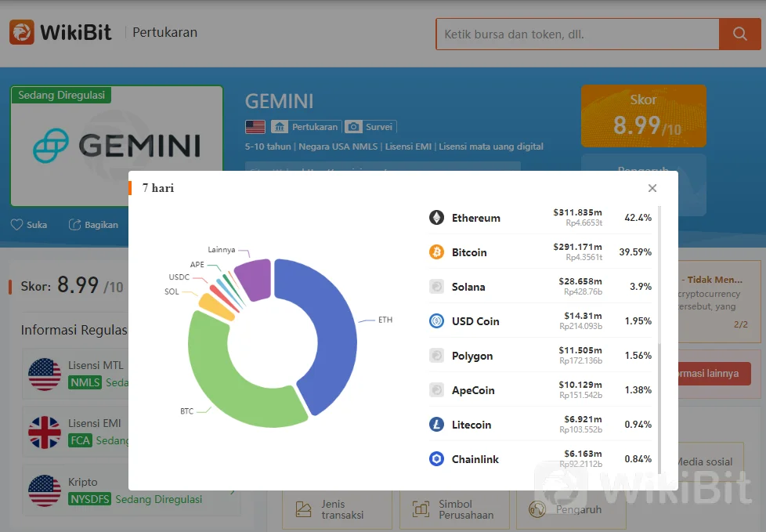Click the Polygon name in the list

pyautogui.click(x=472, y=356)
